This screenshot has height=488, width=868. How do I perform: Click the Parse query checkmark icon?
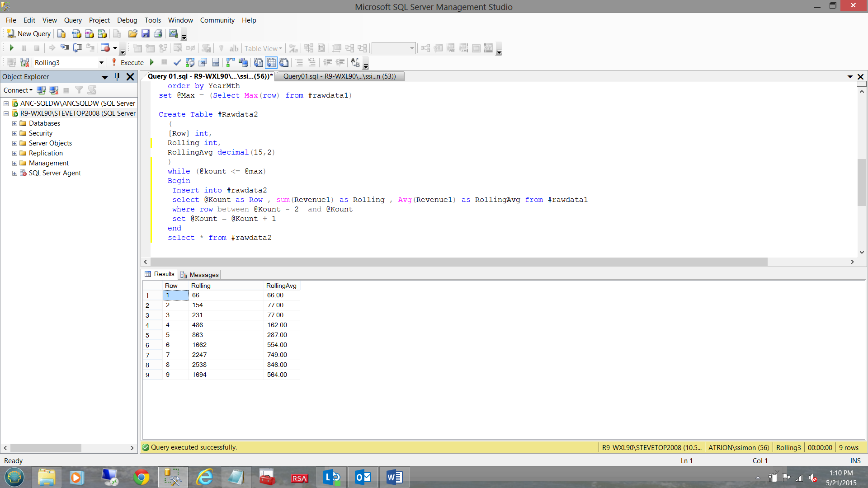[x=177, y=62]
